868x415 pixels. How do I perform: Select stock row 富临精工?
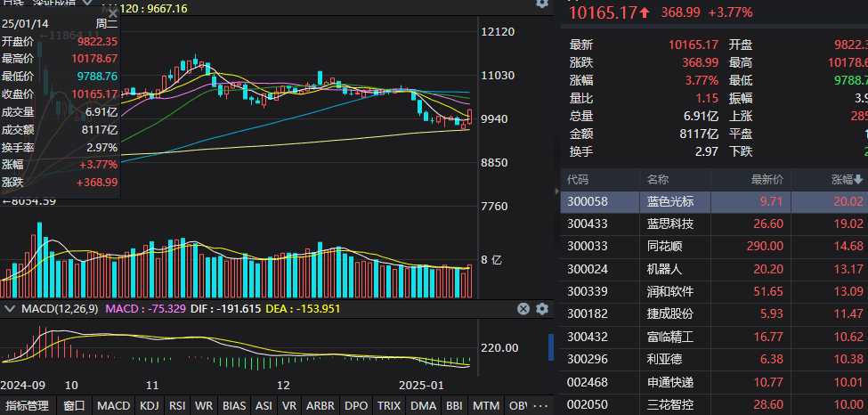tap(714, 337)
